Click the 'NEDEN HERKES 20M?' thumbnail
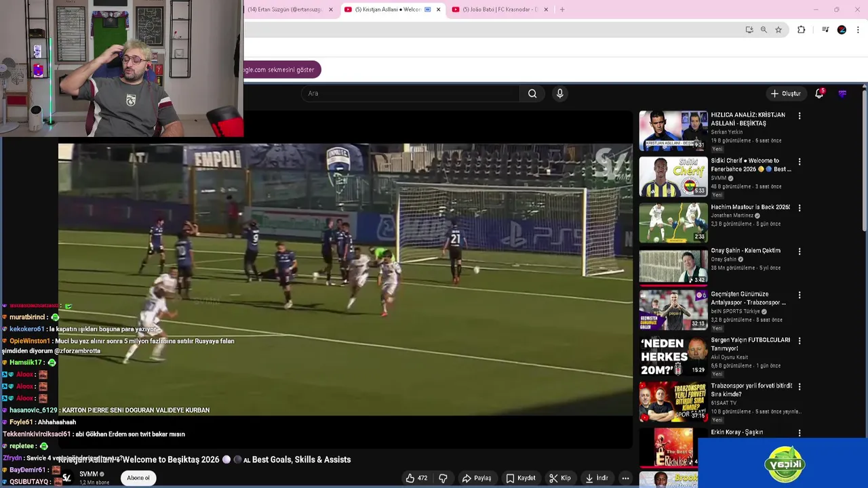868x488 pixels. click(x=673, y=357)
